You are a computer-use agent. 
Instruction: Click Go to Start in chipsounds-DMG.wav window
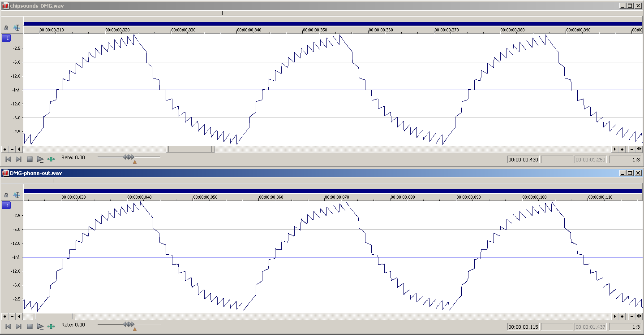click(8, 159)
